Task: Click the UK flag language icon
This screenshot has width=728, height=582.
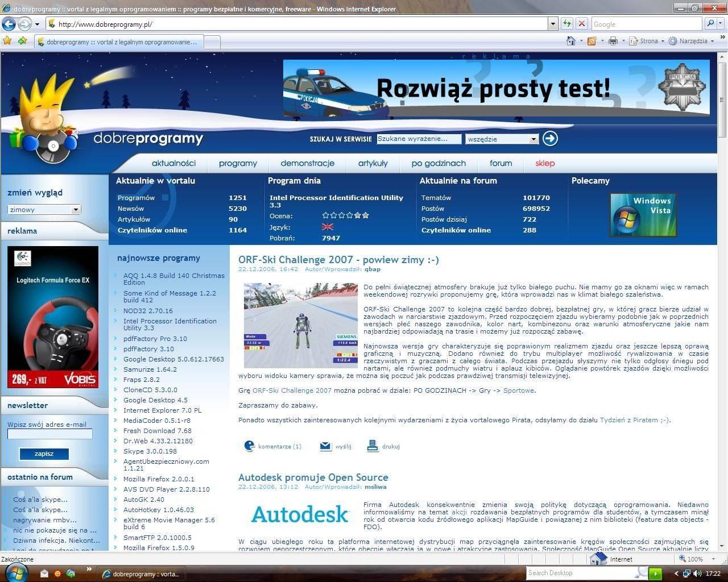Action: coord(328,227)
